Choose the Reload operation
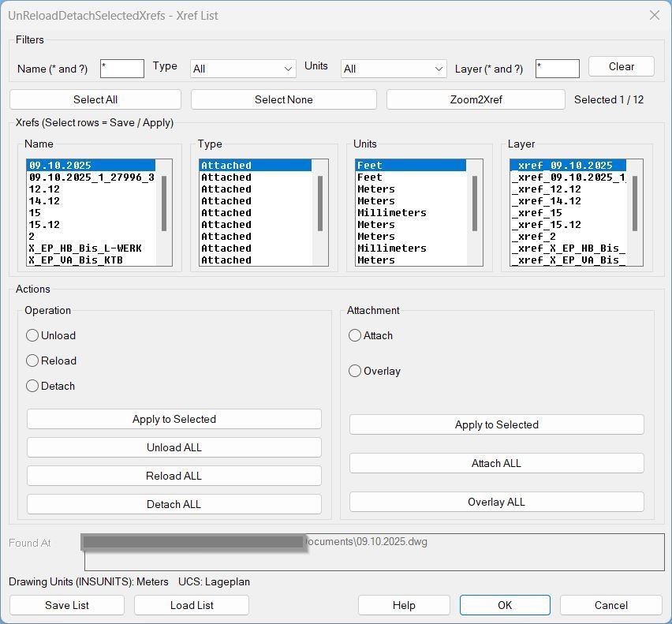672x624 pixels. [x=32, y=361]
